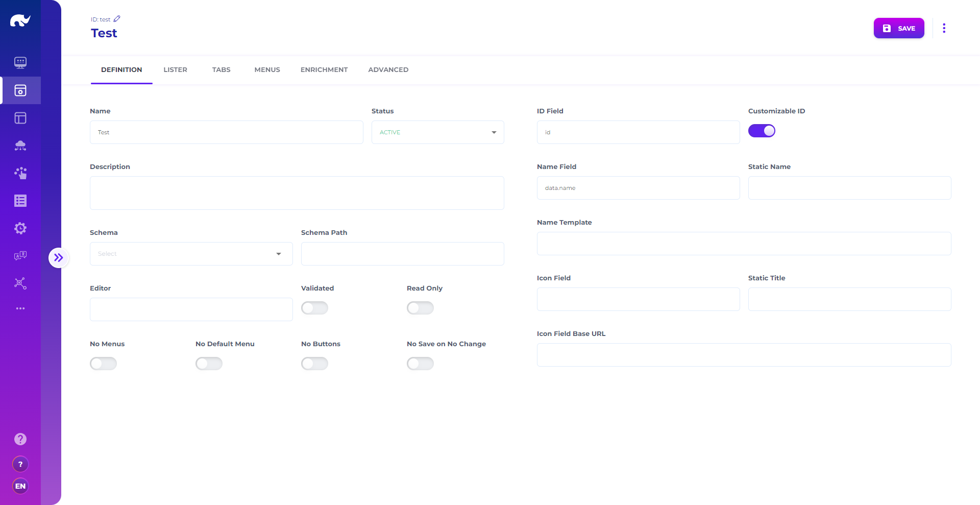Open the translation sidebar icon
The height and width of the screenshot is (505, 980).
[x=20, y=256]
